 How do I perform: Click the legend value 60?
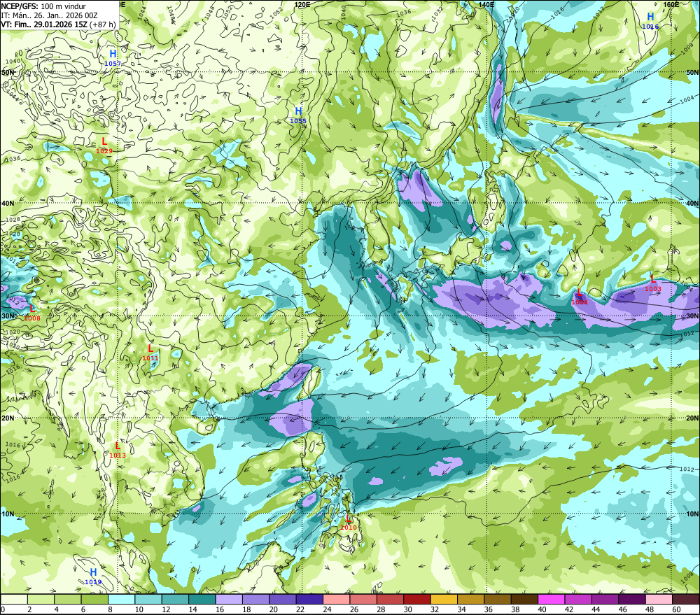(x=676, y=609)
